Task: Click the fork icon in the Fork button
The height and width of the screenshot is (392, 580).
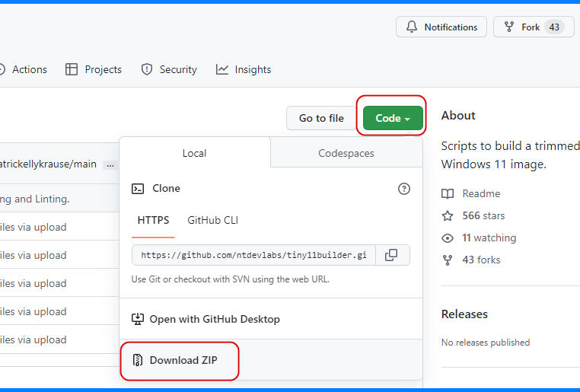Action: coord(509,27)
